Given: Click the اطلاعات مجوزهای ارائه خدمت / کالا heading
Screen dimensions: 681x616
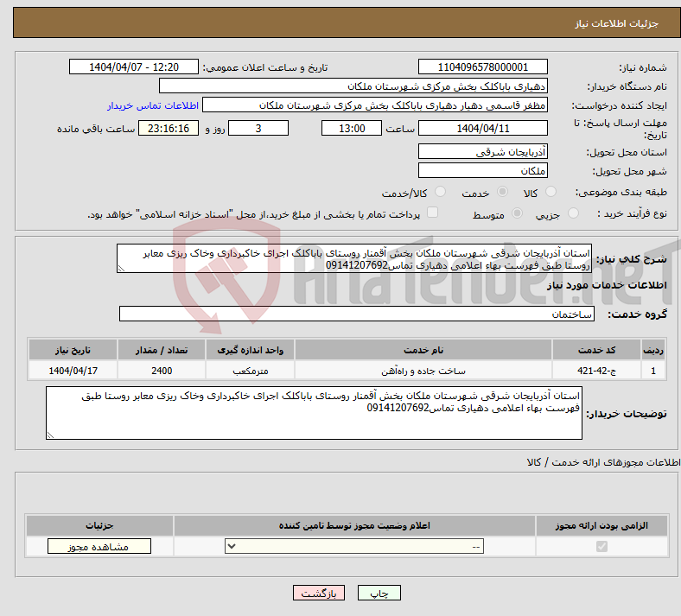Looking at the screenshot, I should coord(603,462).
